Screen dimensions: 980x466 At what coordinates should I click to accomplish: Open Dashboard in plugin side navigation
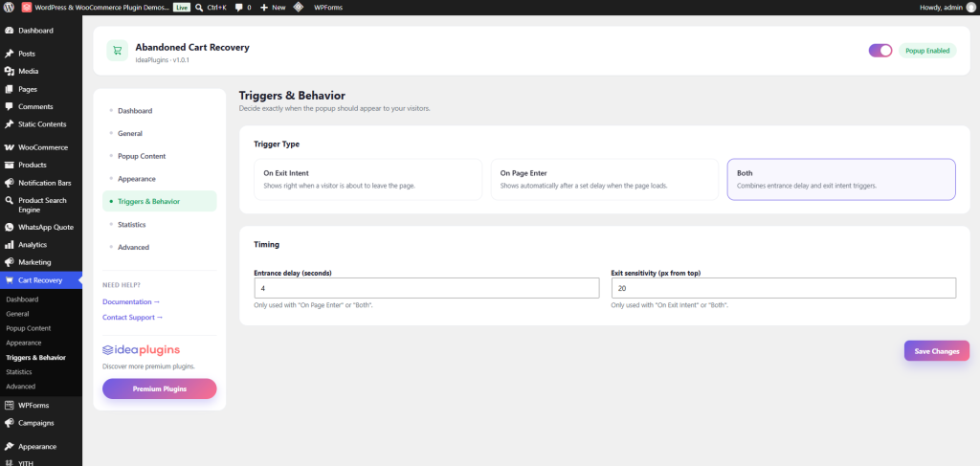click(160, 111)
